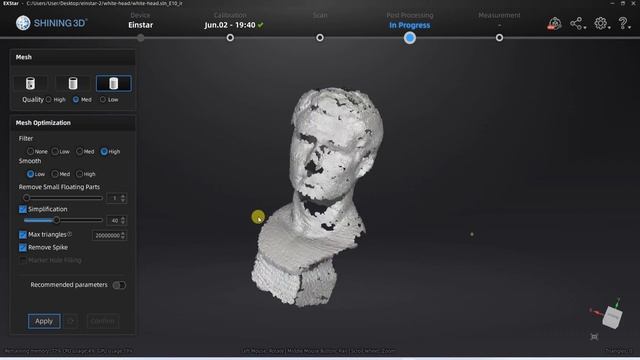Click the Max triangles info icon

click(69, 234)
